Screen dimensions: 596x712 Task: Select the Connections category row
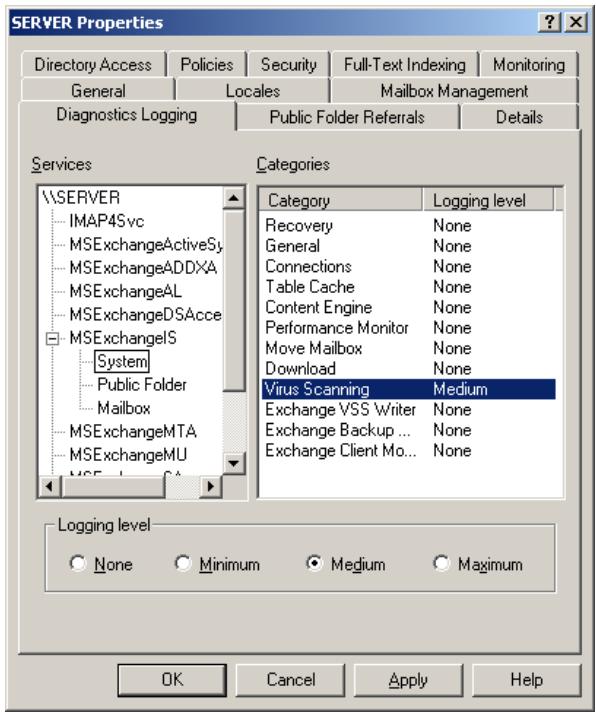click(409, 266)
